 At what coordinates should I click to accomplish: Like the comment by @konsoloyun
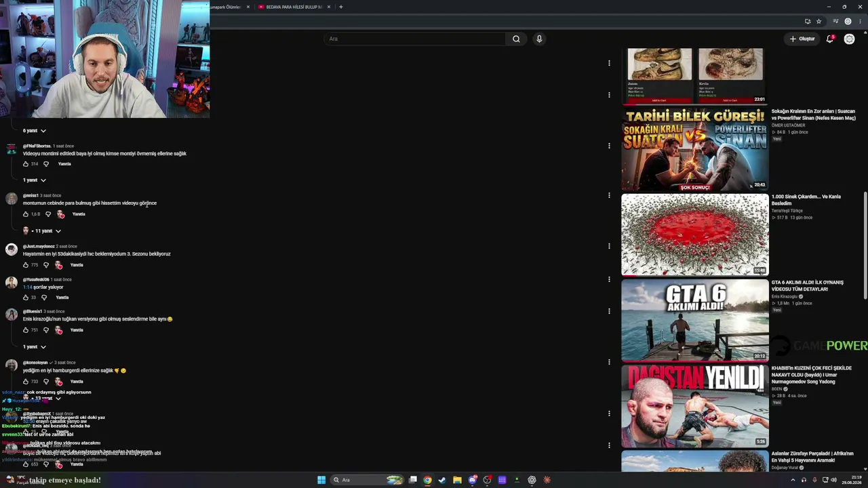[26, 382]
